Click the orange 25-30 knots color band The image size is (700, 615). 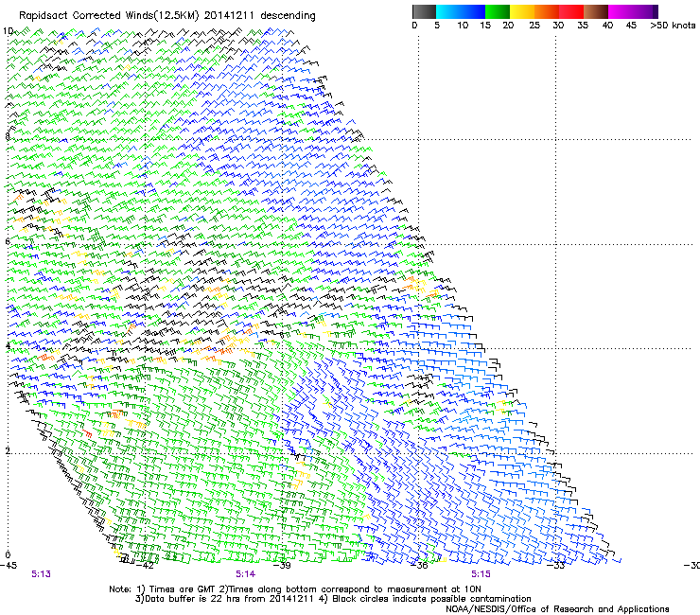coord(547,11)
